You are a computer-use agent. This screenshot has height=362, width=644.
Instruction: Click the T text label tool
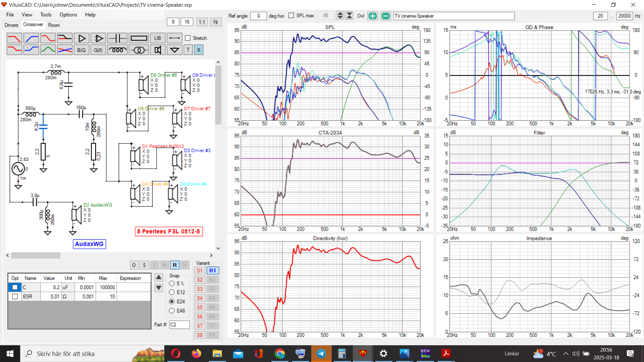point(188,50)
